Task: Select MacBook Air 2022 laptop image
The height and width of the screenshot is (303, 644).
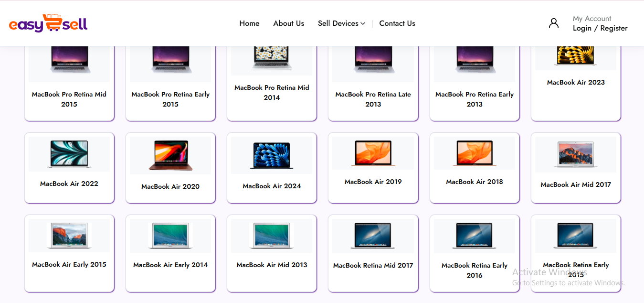Action: pos(69,154)
